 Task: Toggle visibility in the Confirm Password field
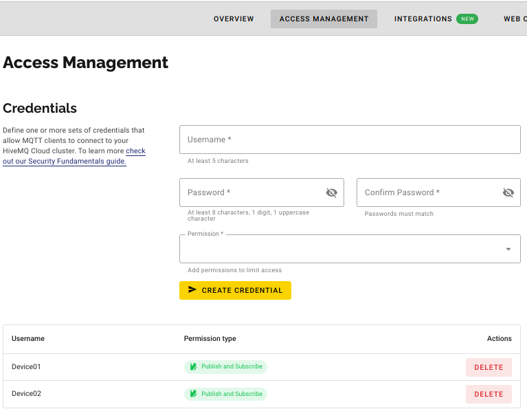508,192
